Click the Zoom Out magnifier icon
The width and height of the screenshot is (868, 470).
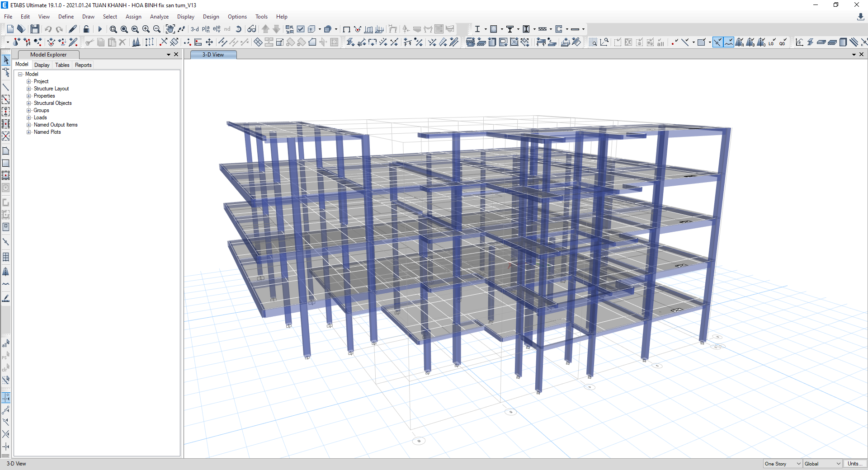tap(157, 29)
